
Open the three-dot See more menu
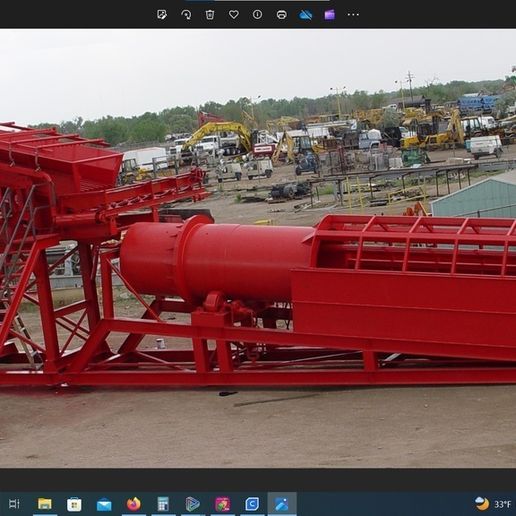coord(353,15)
